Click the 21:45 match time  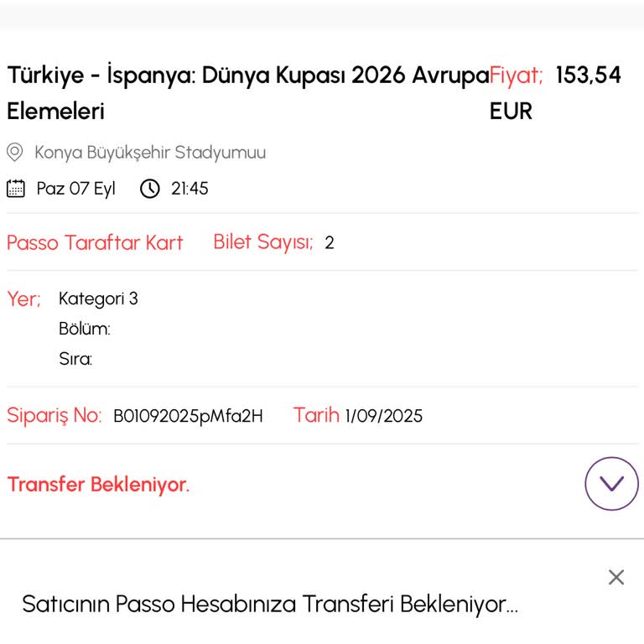click(x=190, y=189)
